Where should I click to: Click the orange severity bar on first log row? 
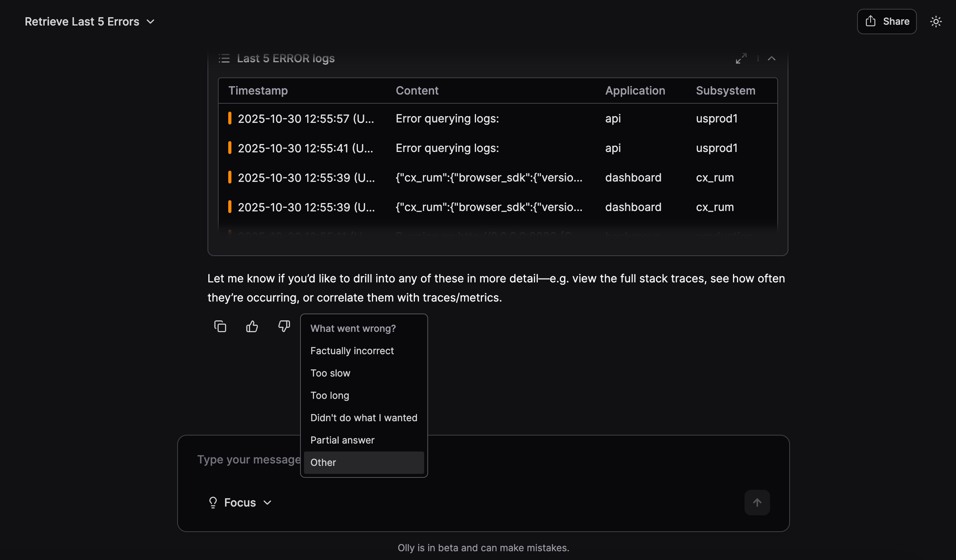pos(230,118)
